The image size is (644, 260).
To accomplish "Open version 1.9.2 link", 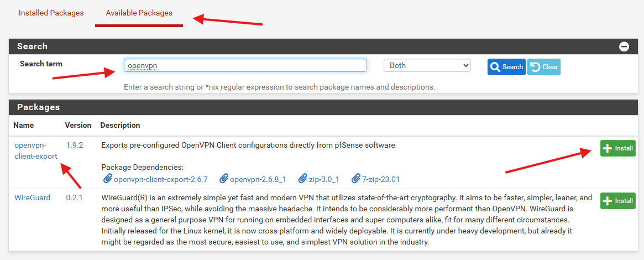I will pos(74,145).
